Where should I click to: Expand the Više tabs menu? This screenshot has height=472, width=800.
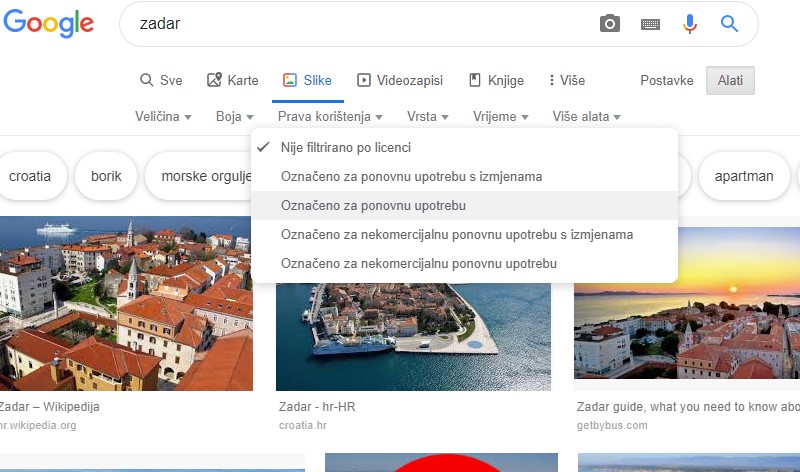click(566, 80)
